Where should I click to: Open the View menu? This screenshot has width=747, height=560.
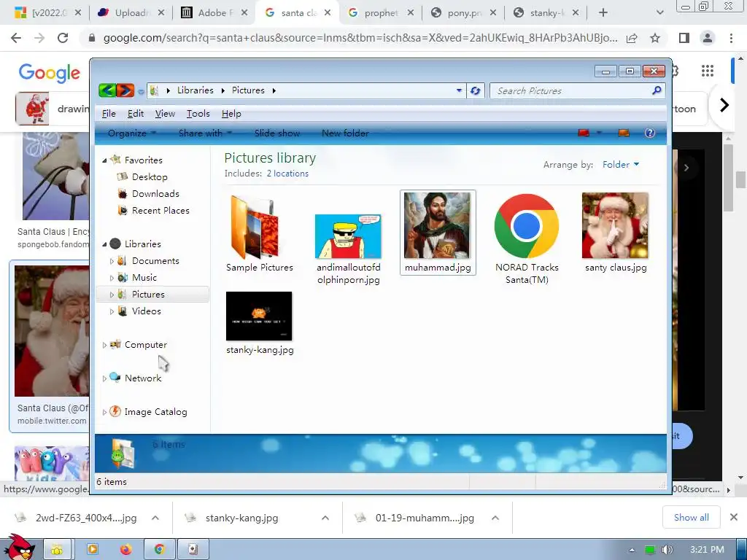(165, 113)
